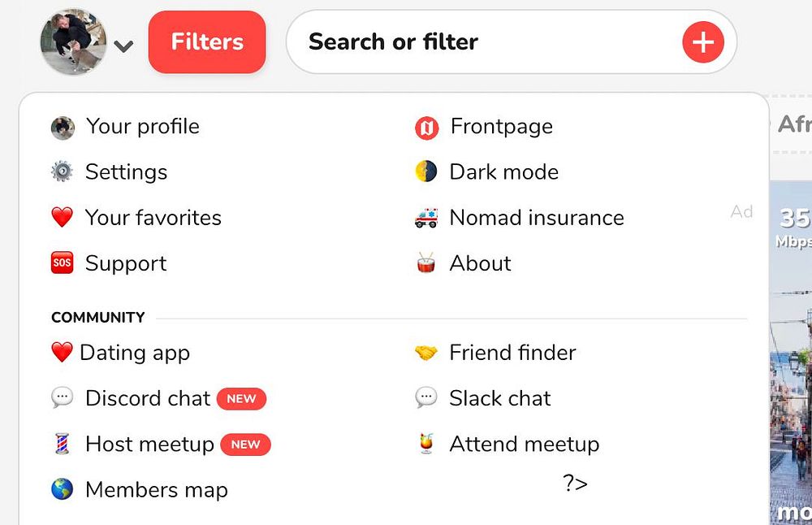
Task: Click the drum icon beside About
Action: click(x=426, y=263)
